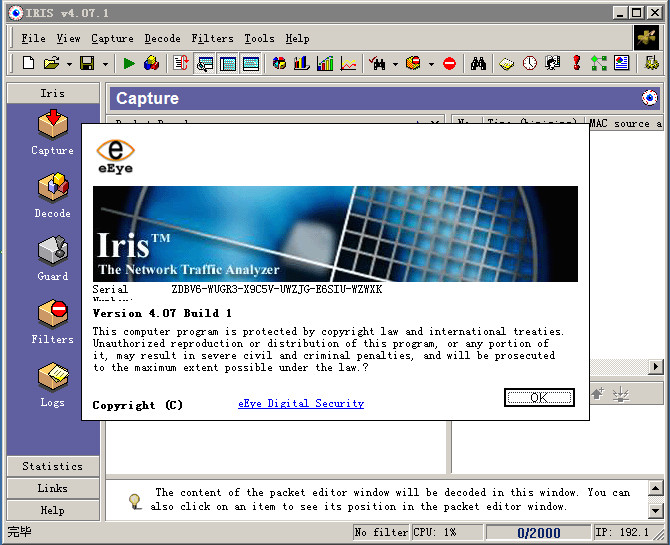The height and width of the screenshot is (545, 670).
Task: Open the Help menu
Action: (297, 38)
